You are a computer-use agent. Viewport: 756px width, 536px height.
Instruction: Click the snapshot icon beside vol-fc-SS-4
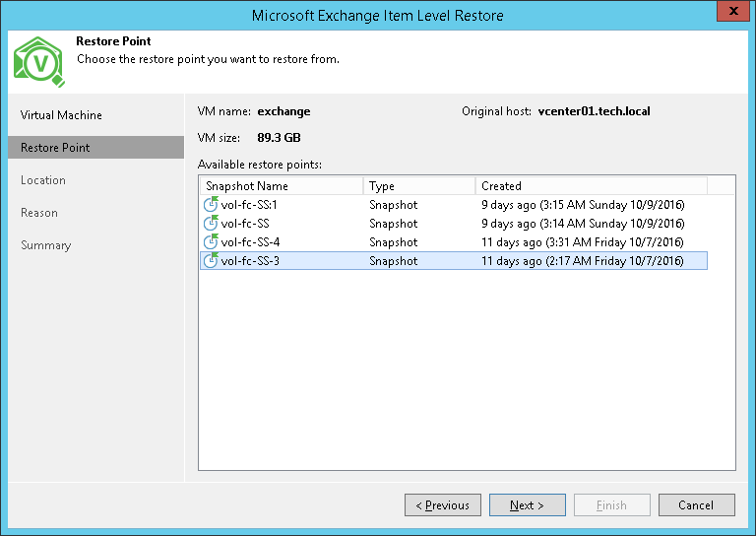coord(210,242)
